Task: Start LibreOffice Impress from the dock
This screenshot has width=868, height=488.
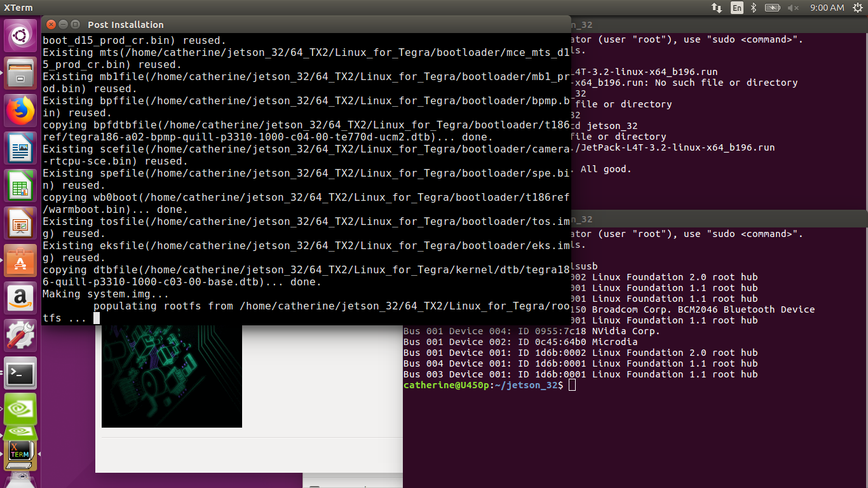Action: pyautogui.click(x=21, y=223)
